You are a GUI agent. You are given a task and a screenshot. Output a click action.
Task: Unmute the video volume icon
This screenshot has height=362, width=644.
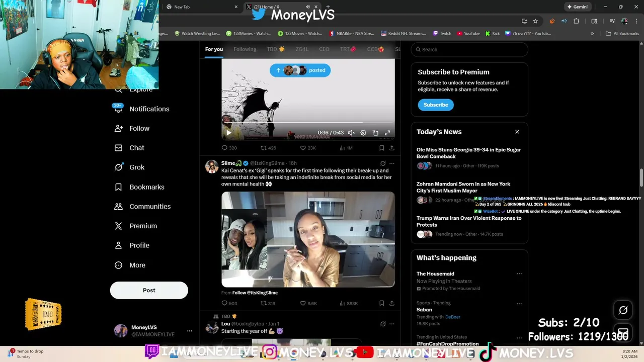[351, 133]
